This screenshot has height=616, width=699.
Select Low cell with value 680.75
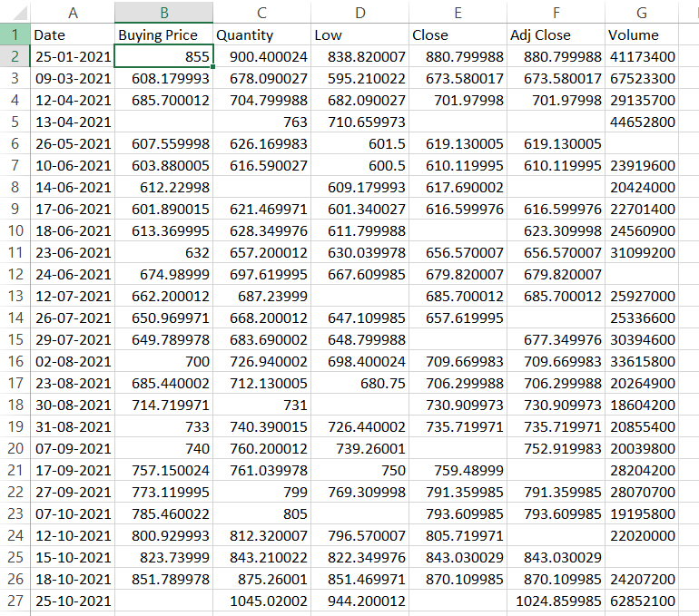tap(359, 383)
